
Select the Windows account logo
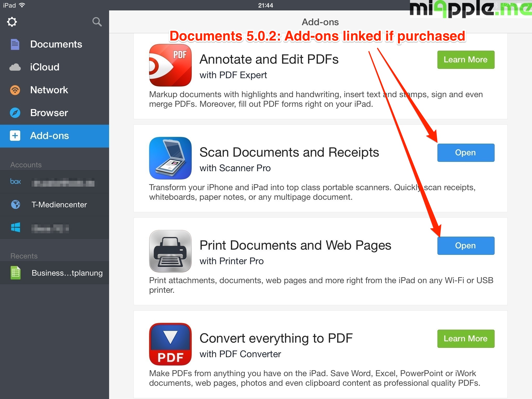click(16, 227)
